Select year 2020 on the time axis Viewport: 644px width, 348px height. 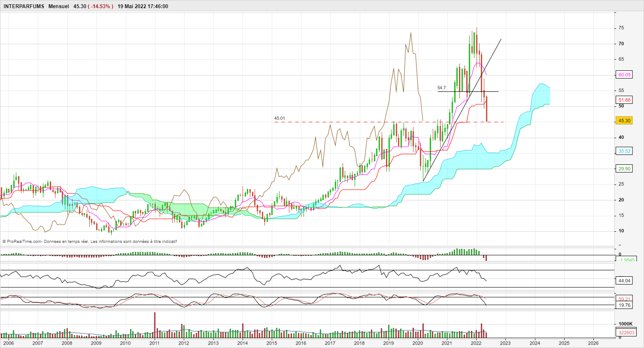point(418,343)
